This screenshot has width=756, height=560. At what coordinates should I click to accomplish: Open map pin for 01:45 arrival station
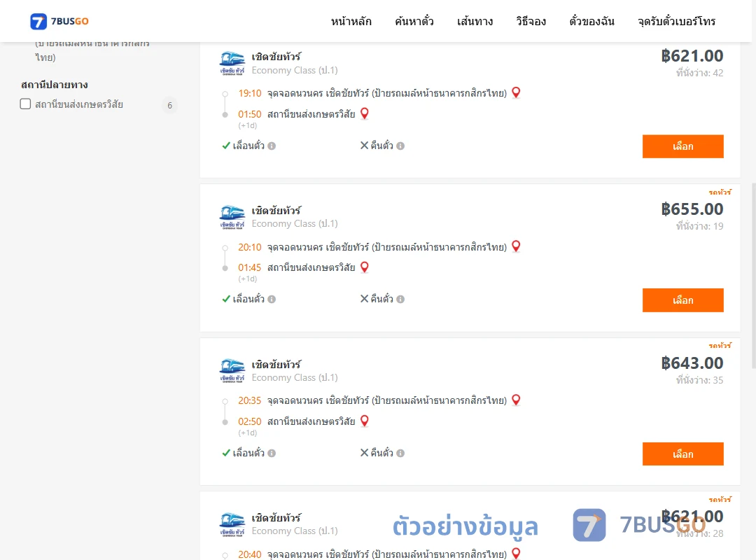point(365,267)
